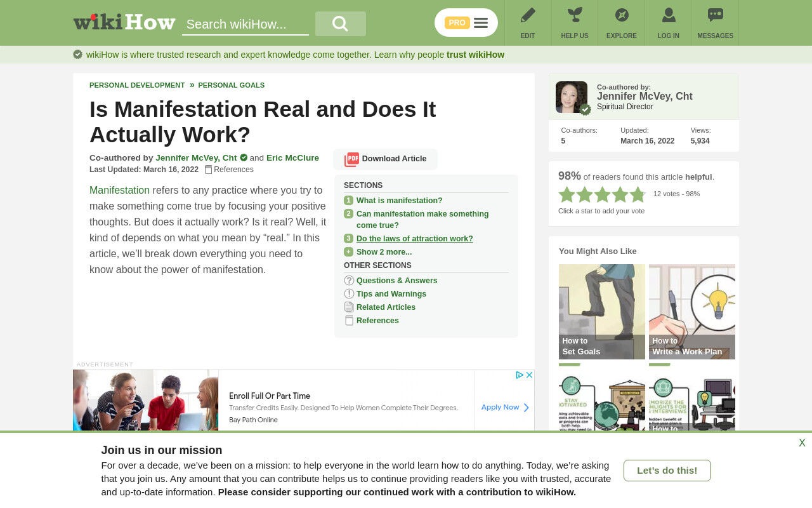This screenshot has width=812, height=508.
Task: Click the search magnifier button
Action: pos(341,23)
